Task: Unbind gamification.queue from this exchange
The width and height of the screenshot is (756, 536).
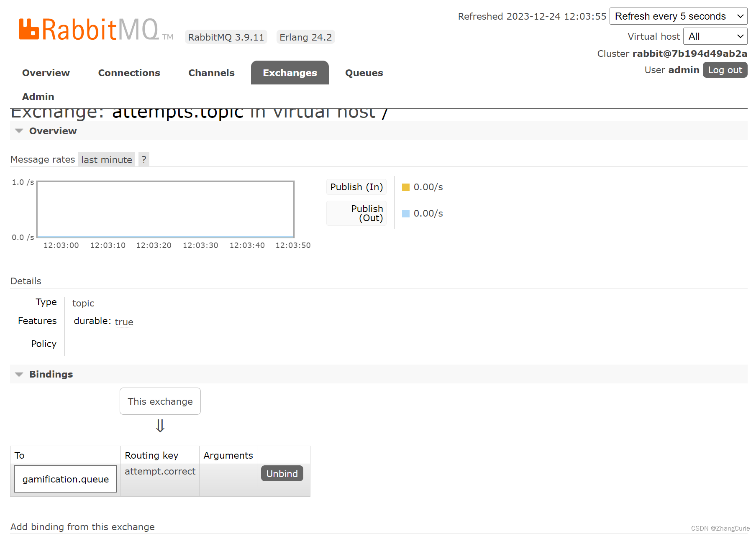Action: pos(282,473)
